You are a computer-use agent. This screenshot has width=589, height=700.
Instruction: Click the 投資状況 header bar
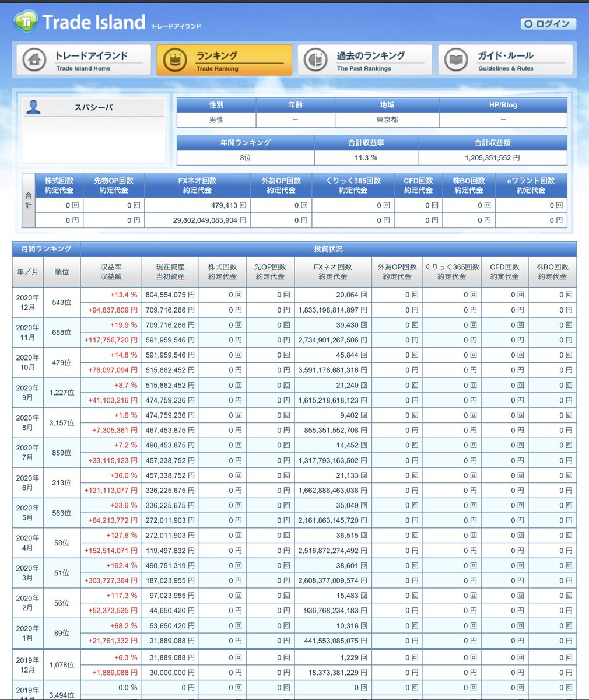328,249
